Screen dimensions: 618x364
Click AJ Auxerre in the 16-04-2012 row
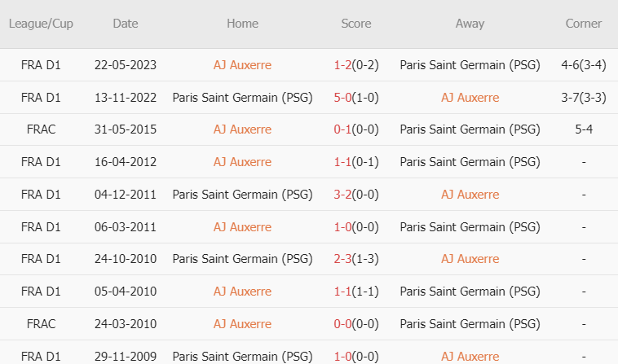[x=242, y=162]
